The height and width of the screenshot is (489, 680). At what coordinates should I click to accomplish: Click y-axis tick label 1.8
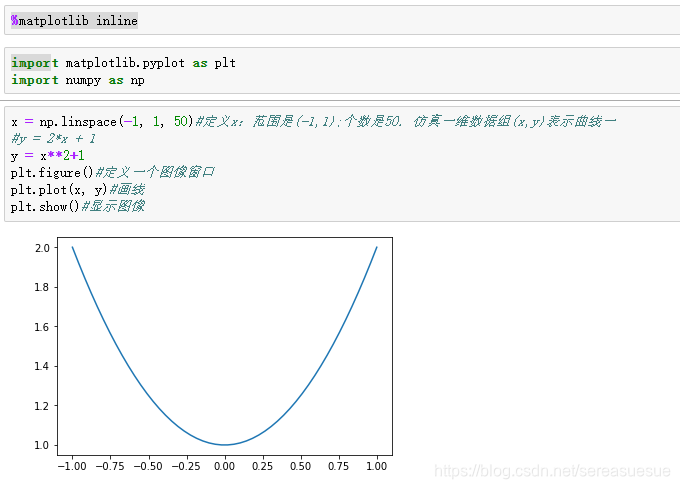pyautogui.click(x=42, y=287)
